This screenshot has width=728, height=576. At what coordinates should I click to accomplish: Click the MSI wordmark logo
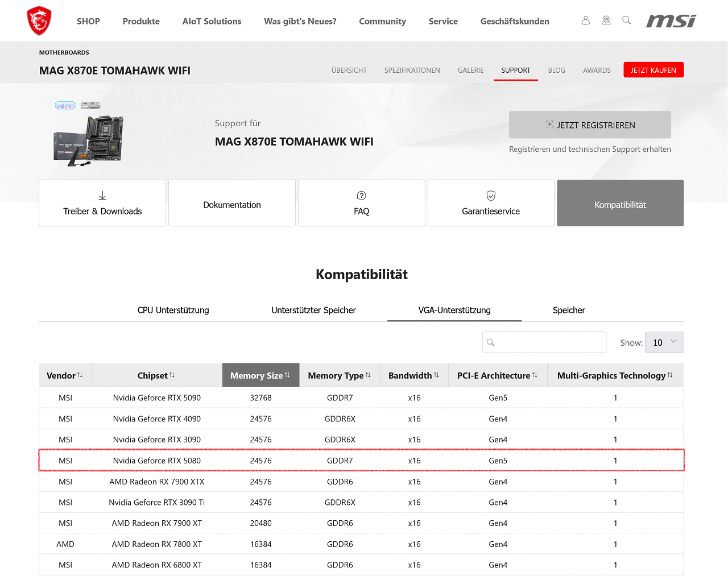pos(671,21)
